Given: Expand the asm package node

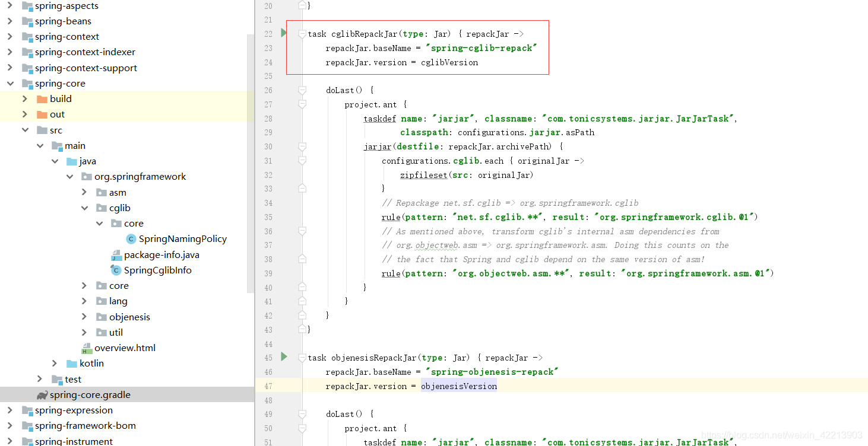Looking at the screenshot, I should 84,193.
